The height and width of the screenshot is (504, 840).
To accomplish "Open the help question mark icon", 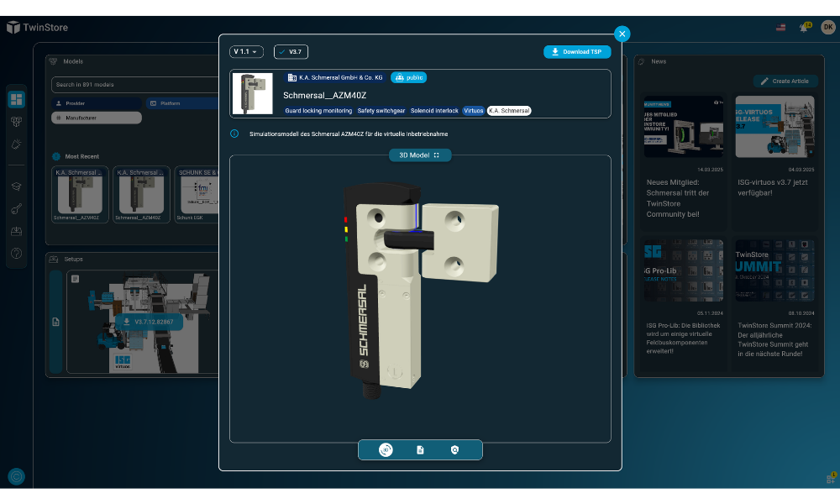I will 17,254.
